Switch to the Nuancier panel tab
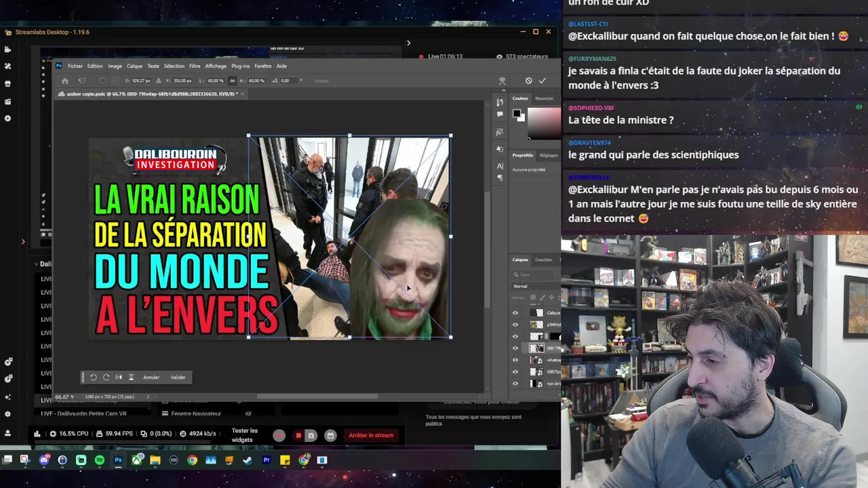Viewport: 868px width, 488px height. pos(544,98)
